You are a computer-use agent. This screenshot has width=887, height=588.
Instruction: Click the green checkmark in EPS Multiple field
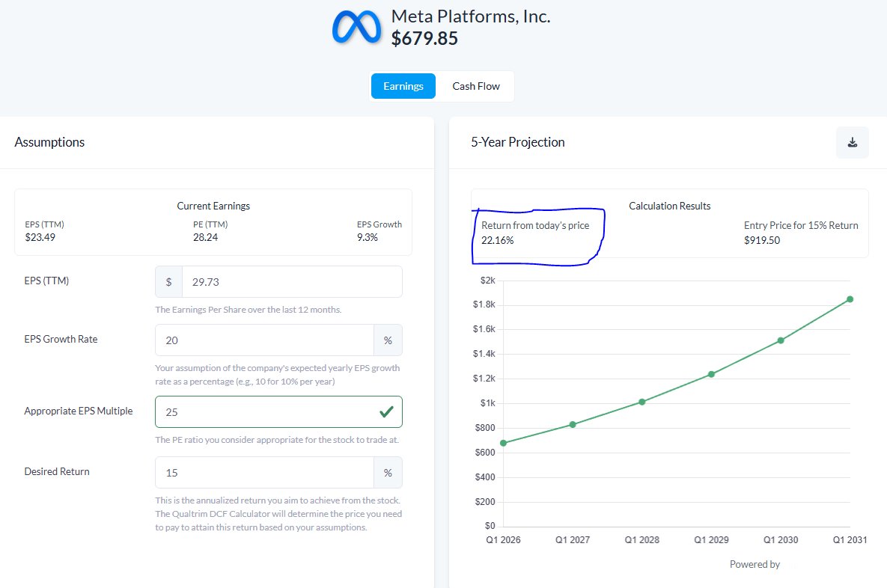pos(386,411)
